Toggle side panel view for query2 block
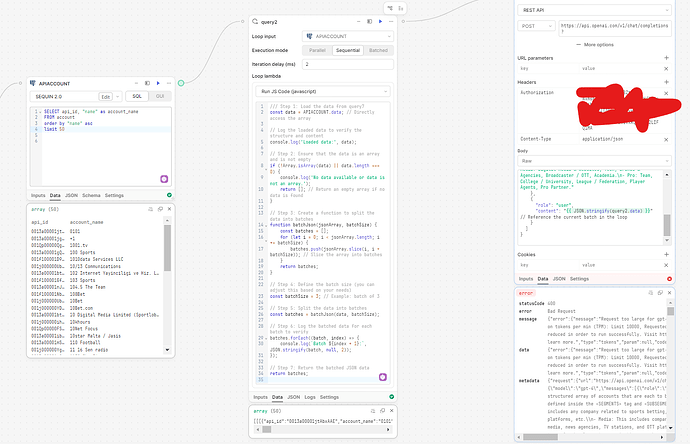Image resolution: width=690 pixels, height=444 pixels. (x=370, y=22)
